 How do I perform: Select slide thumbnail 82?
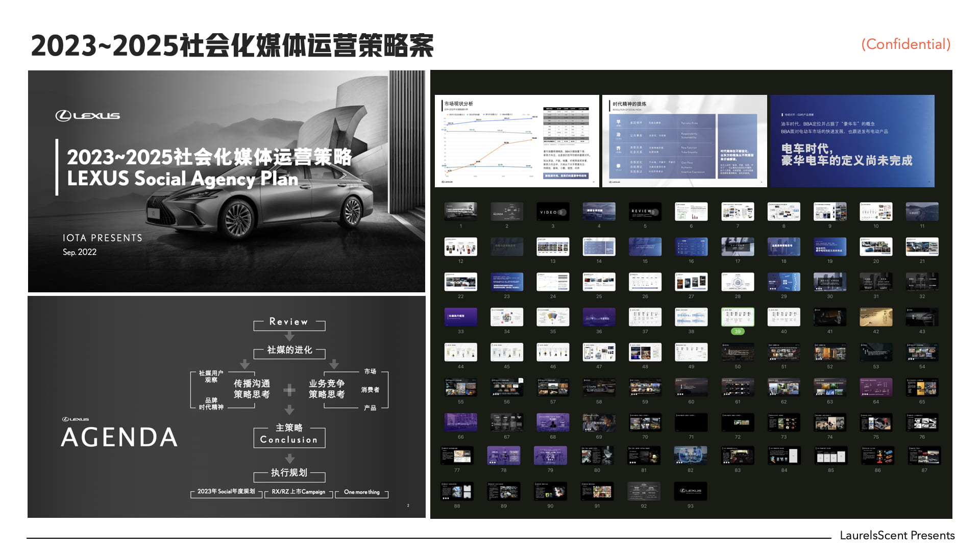(x=691, y=456)
